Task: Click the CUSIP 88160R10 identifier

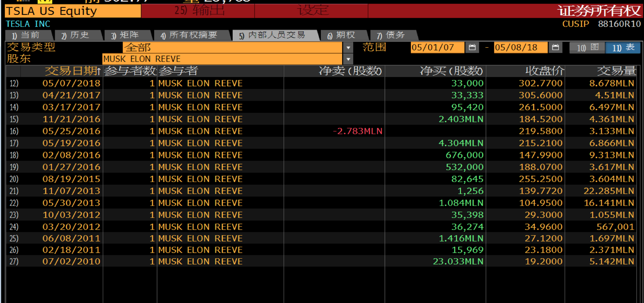Action: click(601, 24)
